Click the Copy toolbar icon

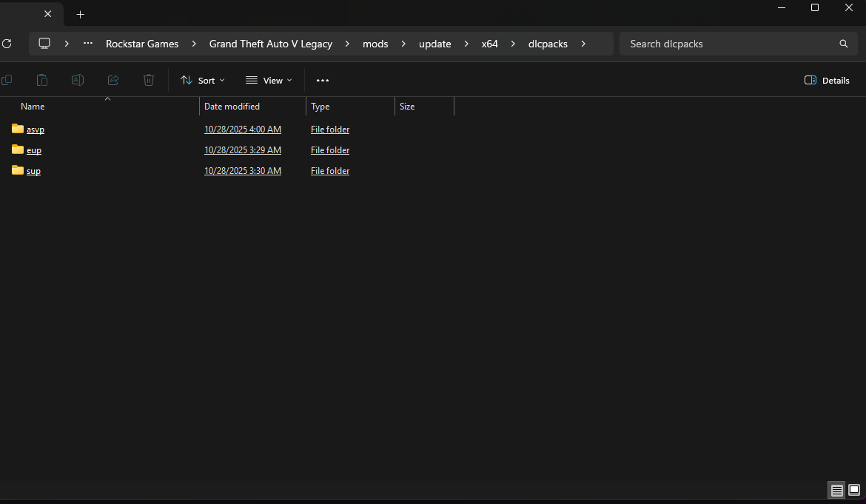pos(7,80)
